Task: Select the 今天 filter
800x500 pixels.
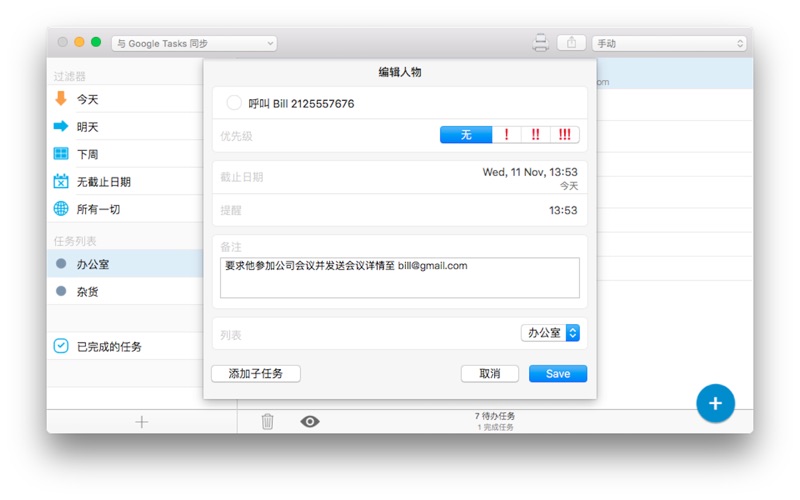Action: point(125,98)
